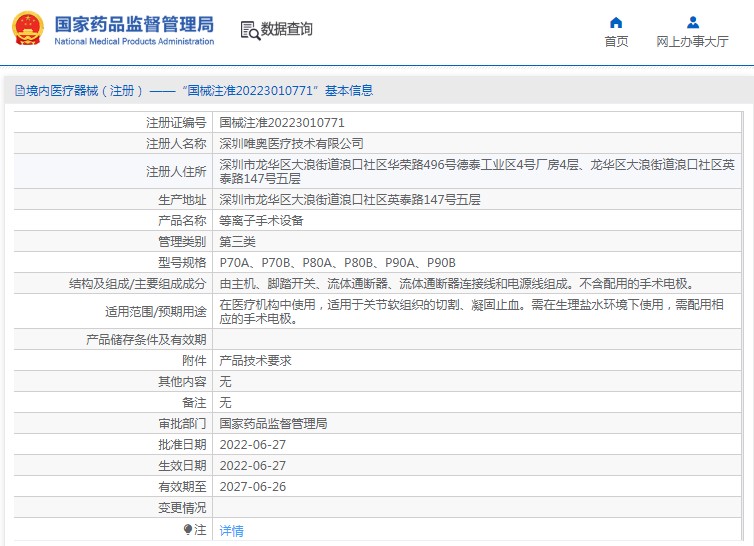Click the NMPA national emblem logo
The image size is (754, 546).
(27, 29)
